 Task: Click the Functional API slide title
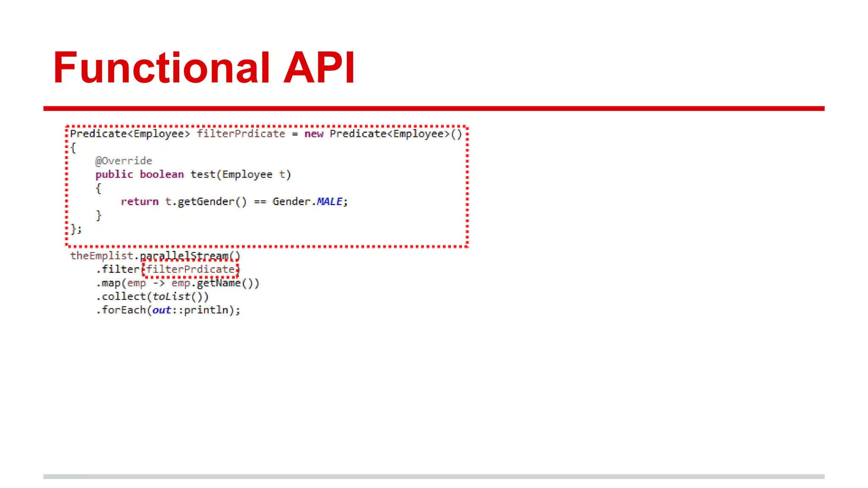click(204, 68)
